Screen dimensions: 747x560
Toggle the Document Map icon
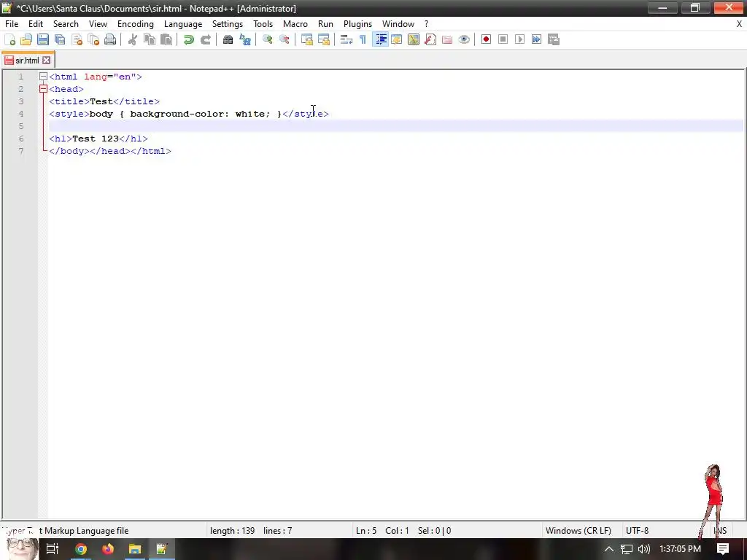click(x=414, y=39)
